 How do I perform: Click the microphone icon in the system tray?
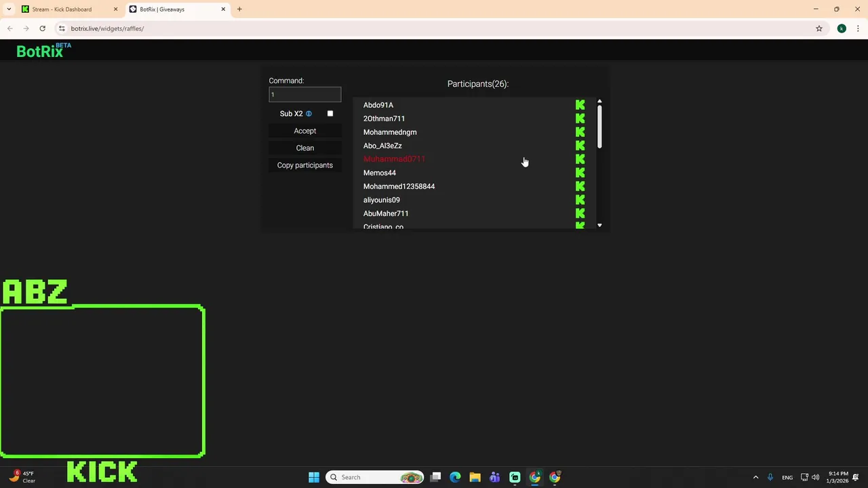point(770,477)
